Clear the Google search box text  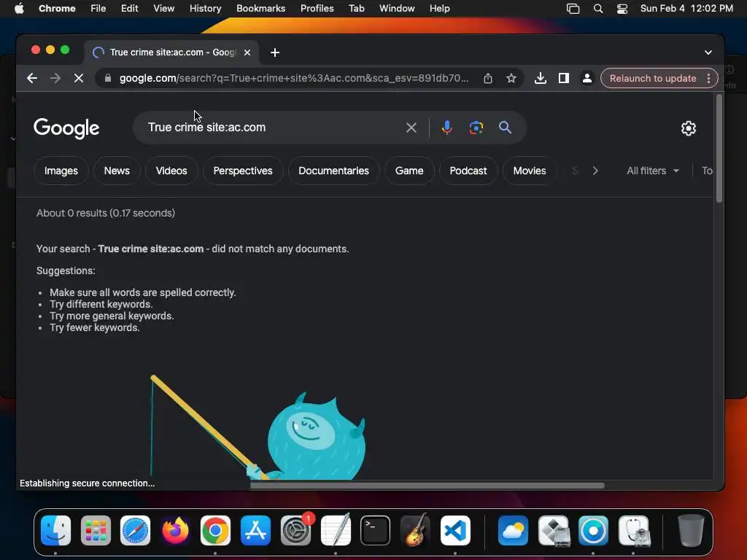pyautogui.click(x=411, y=128)
